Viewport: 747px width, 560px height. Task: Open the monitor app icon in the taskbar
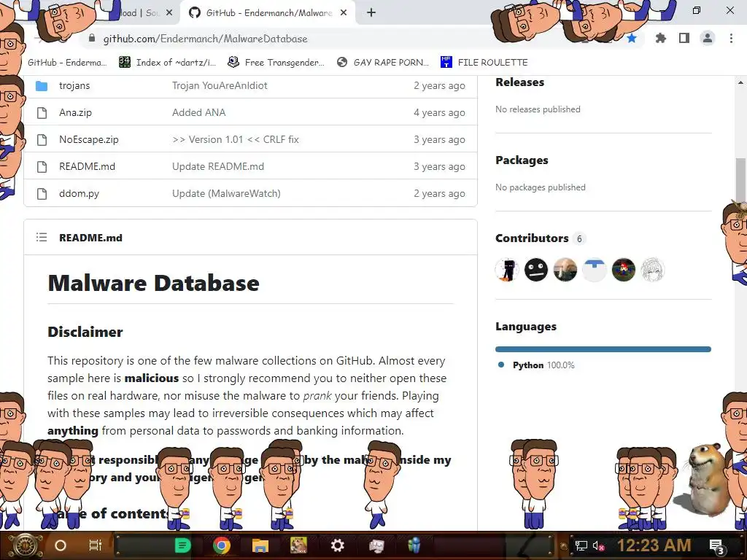tap(376, 545)
